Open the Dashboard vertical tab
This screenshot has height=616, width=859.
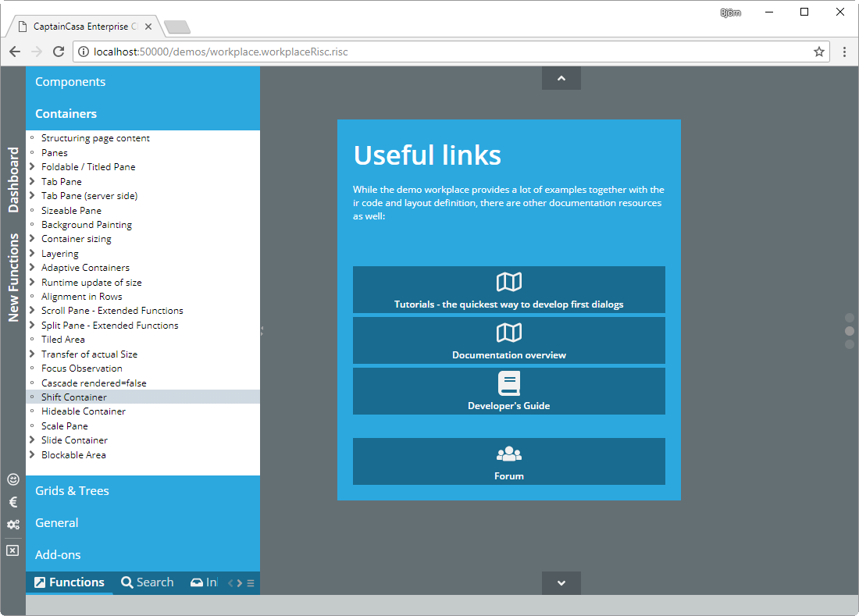point(13,180)
